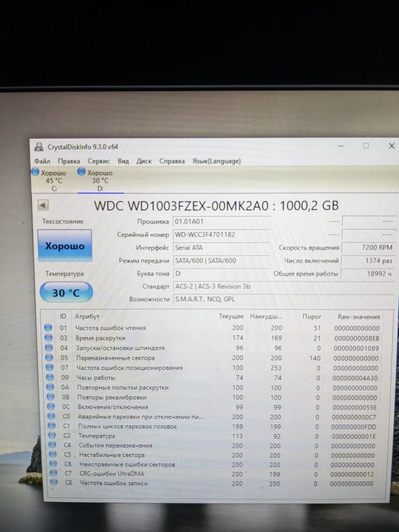Click raw value 000000000FDD
The height and width of the screenshot is (532, 399).
click(x=354, y=427)
